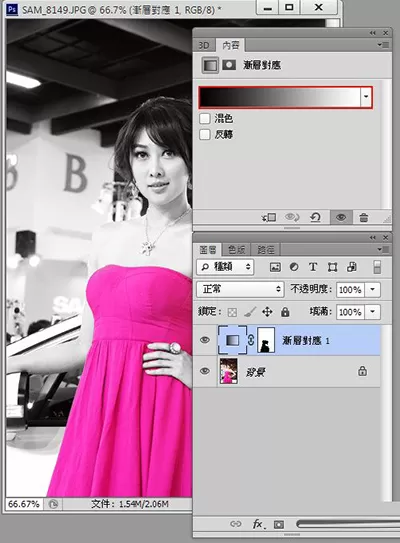This screenshot has width=400, height=543.
Task: Open the fx layer style menu icon
Action: coord(258,524)
